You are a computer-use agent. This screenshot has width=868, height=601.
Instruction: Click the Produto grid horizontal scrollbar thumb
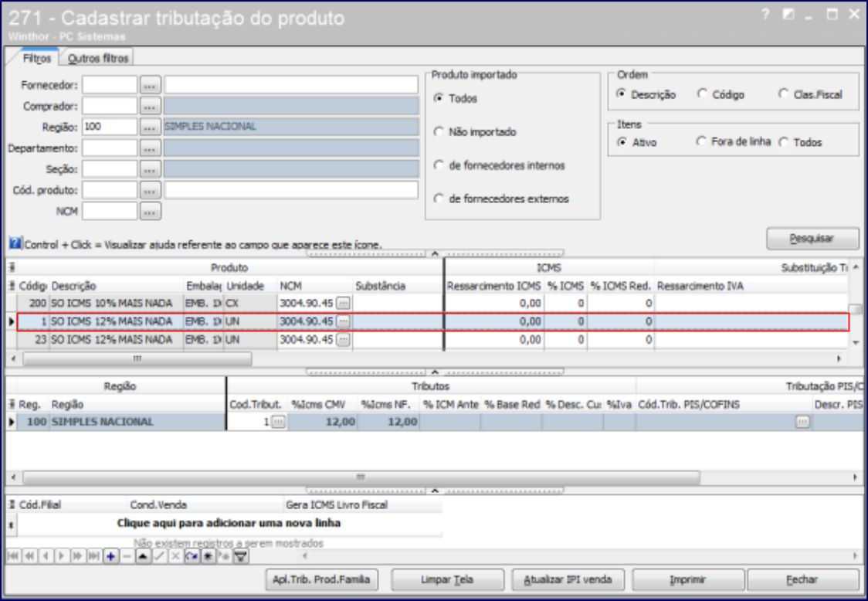137,358
